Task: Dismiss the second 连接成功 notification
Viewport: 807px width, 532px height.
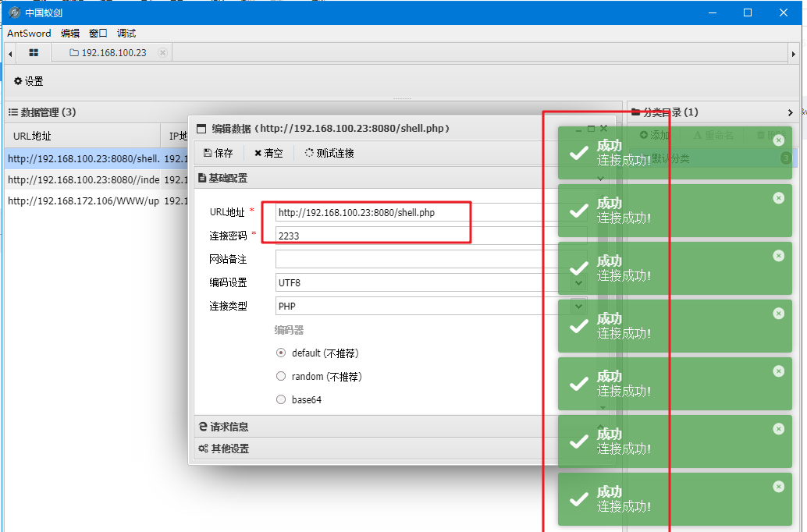Action: pos(779,198)
